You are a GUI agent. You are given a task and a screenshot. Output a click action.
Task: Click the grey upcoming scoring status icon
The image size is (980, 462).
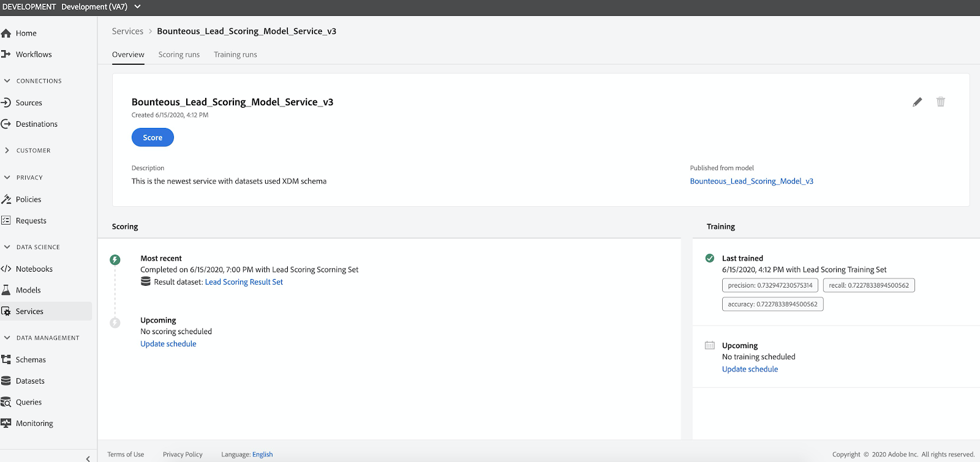pos(115,322)
